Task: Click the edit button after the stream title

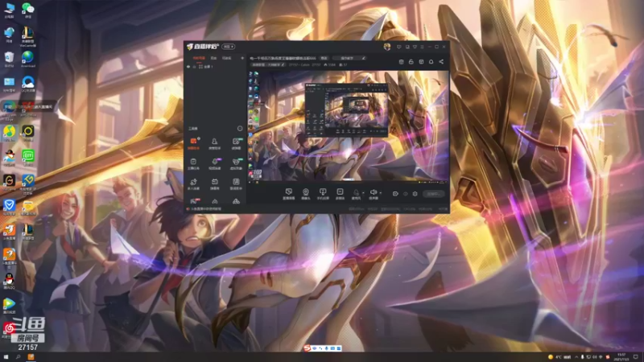Action: click(324, 58)
